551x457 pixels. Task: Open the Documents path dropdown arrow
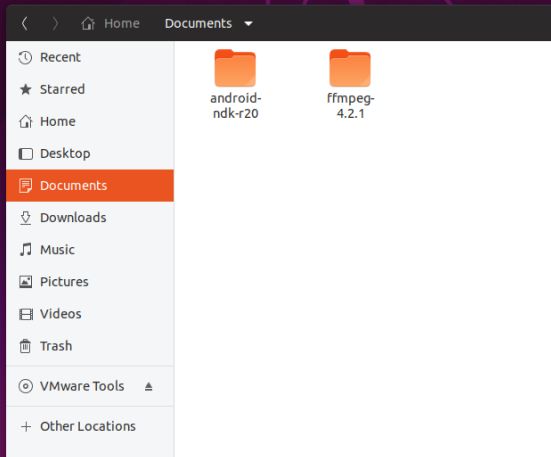(248, 24)
